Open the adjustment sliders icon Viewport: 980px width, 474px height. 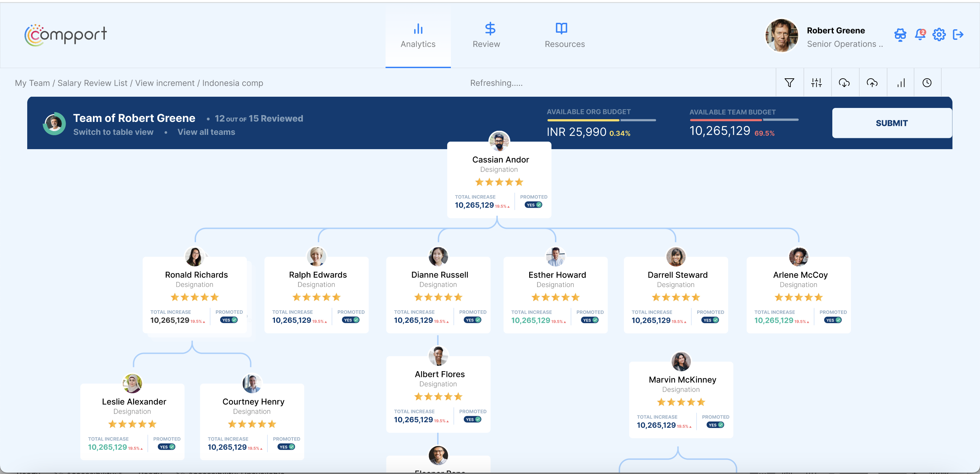pos(817,82)
